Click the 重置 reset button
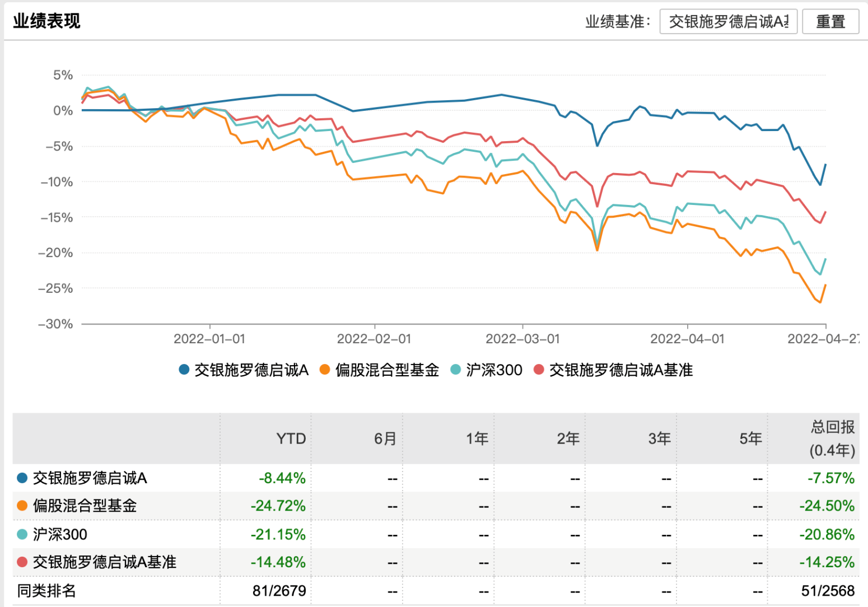This screenshot has width=868, height=607. (830, 22)
